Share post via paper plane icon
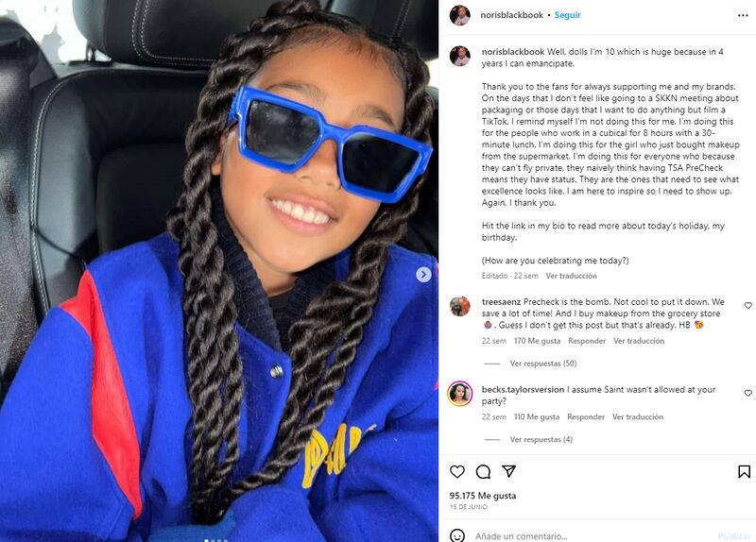This screenshot has height=542, width=756. [509, 471]
